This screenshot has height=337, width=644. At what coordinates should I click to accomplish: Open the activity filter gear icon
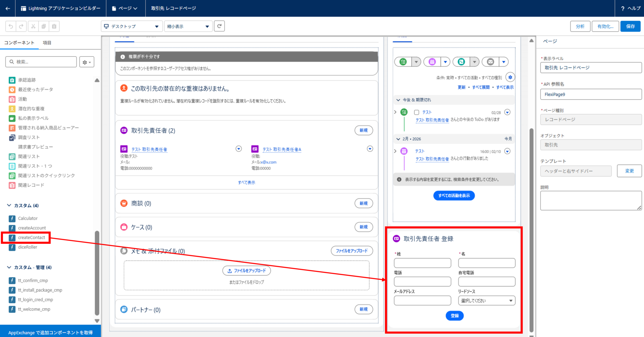(x=510, y=77)
